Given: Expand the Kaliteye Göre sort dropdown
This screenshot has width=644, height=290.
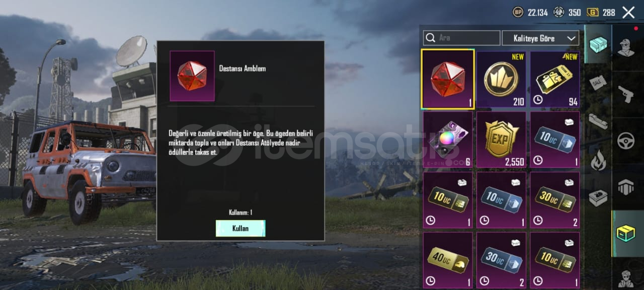Looking at the screenshot, I should (540, 38).
